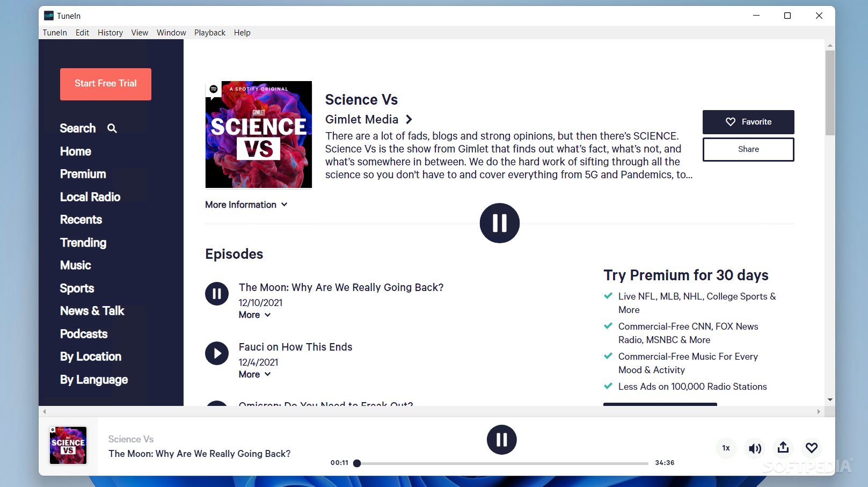Viewport: 868px width, 487px height.
Task: Change playback speed using the 1x button
Action: (x=726, y=448)
